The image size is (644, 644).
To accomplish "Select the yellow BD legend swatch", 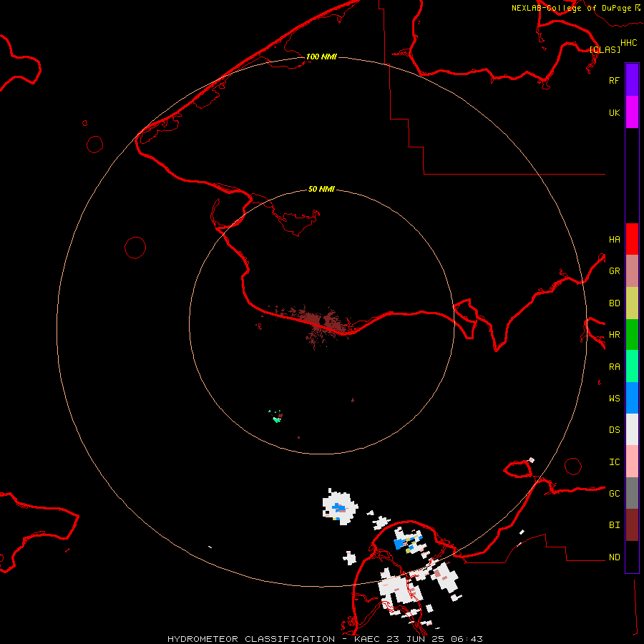I will pos(632,303).
